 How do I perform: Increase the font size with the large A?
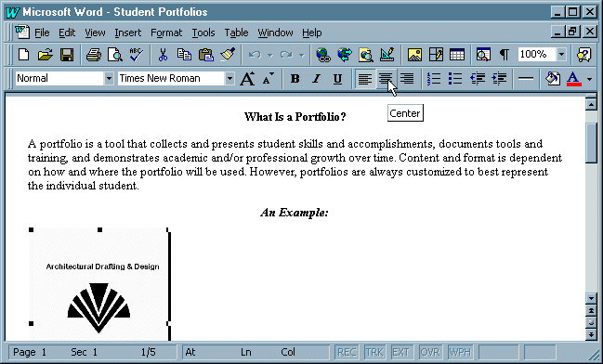click(247, 79)
